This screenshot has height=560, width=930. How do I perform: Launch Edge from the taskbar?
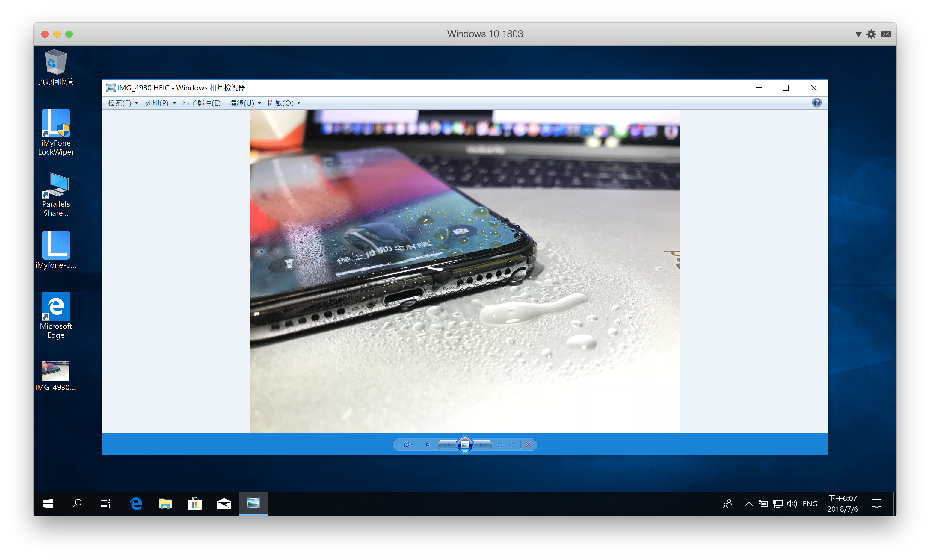coord(135,503)
